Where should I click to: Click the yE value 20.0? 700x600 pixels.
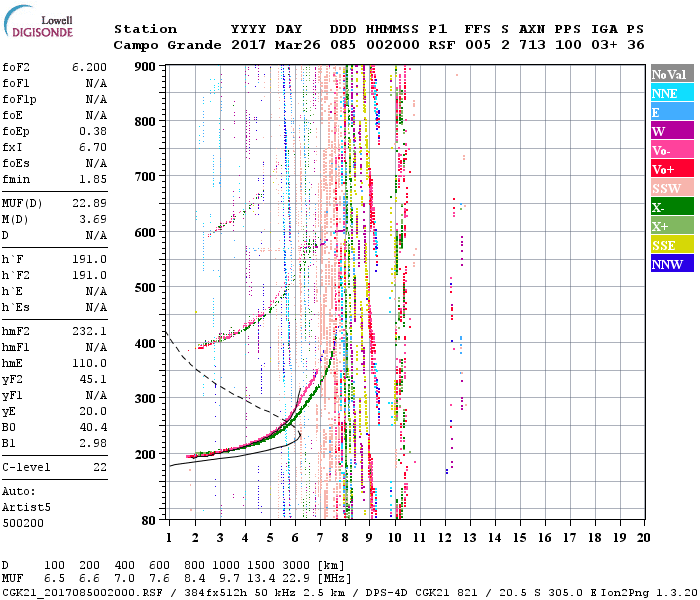point(93,412)
